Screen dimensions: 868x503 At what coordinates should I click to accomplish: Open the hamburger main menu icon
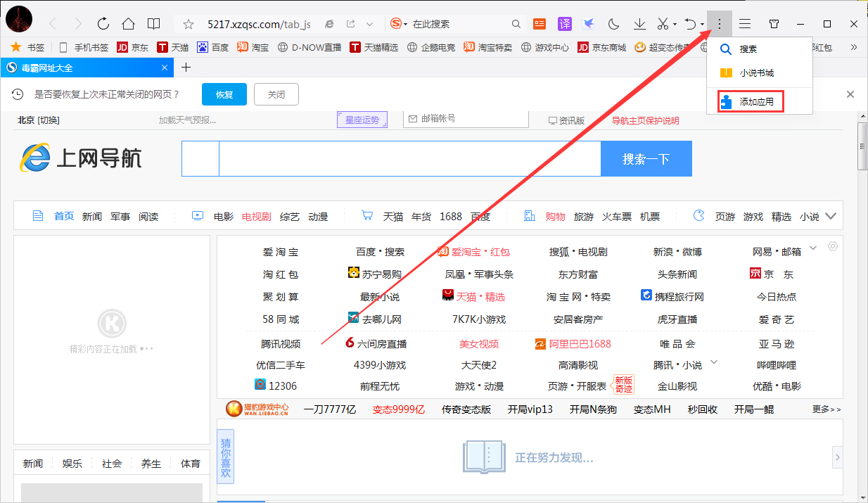pos(746,23)
